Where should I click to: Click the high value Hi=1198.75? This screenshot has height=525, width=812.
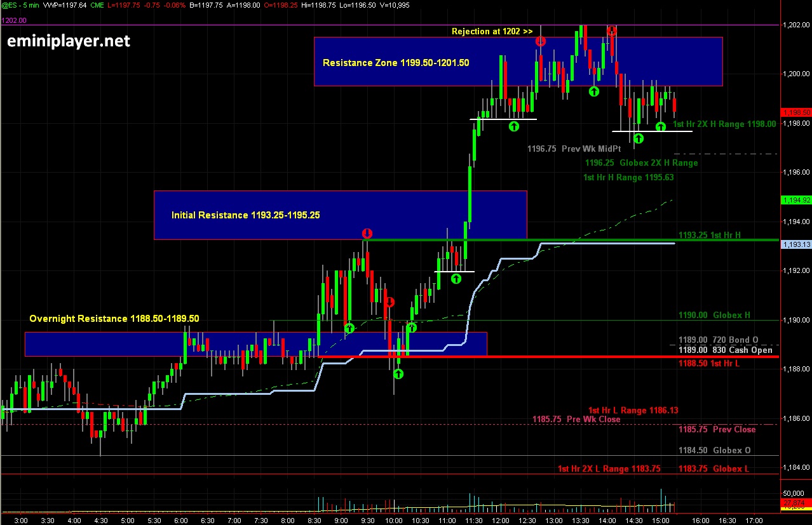tap(318, 6)
